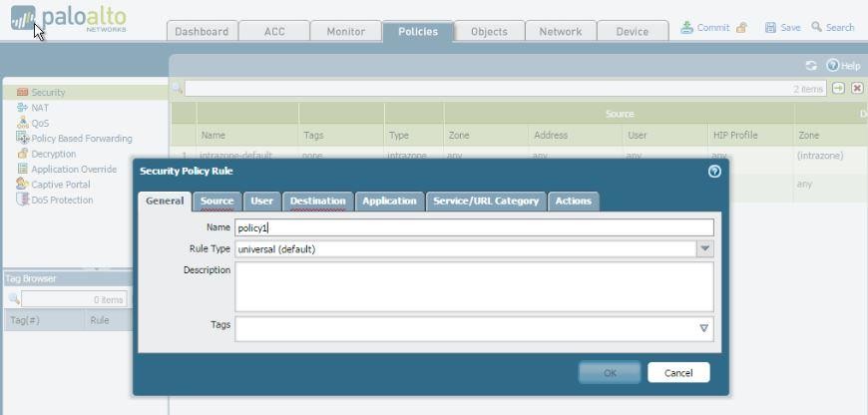The image size is (868, 415).
Task: Click the dialog help icon in title bar
Action: point(713,171)
